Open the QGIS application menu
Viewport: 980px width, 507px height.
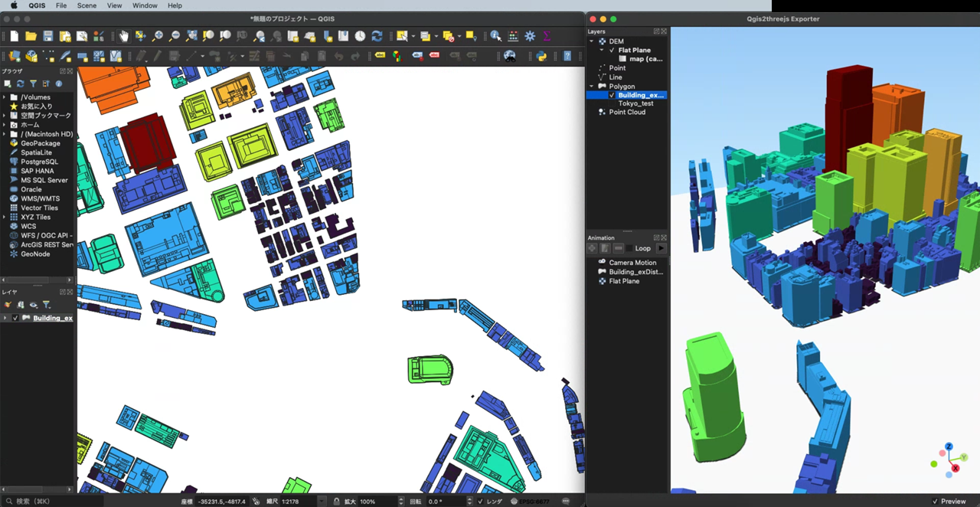point(37,5)
